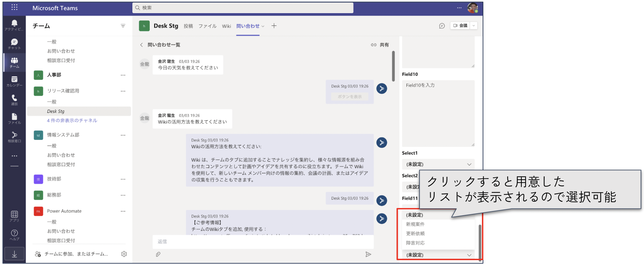The image size is (644, 265).
Task: Show 4件の非表示のチャネル link
Action: coord(72,121)
